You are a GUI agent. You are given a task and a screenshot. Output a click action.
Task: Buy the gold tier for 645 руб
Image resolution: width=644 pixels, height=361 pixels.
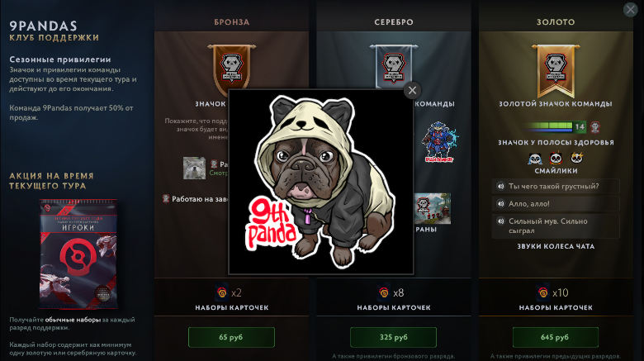pyautogui.click(x=556, y=337)
